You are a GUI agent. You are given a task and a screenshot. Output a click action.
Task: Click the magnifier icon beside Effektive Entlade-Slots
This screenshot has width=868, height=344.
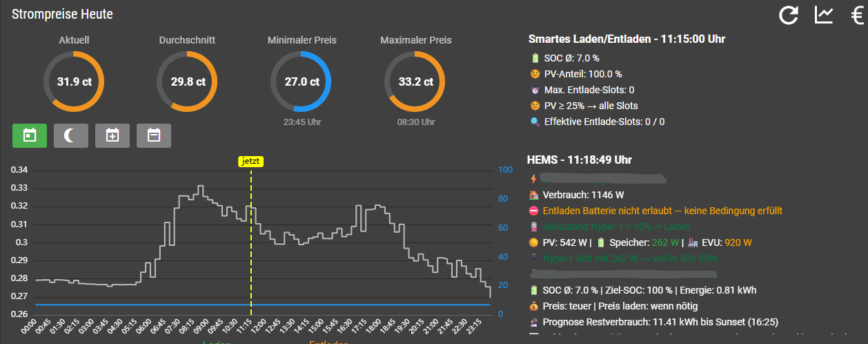pos(534,122)
